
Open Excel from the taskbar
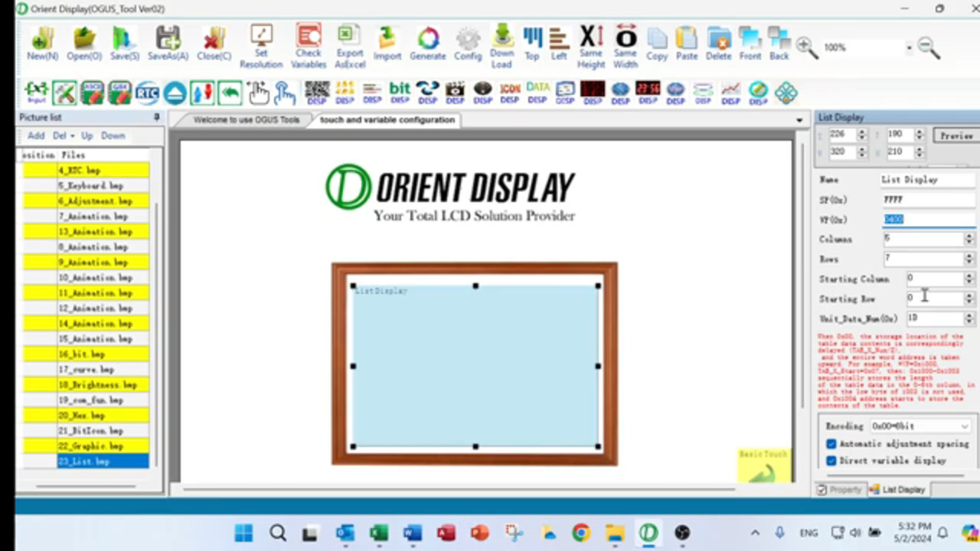pos(379,533)
